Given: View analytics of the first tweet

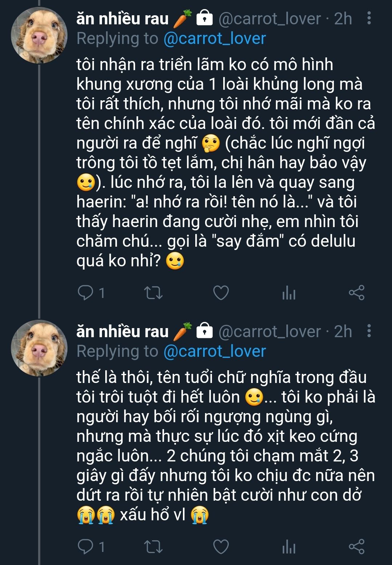Looking at the screenshot, I should [289, 293].
